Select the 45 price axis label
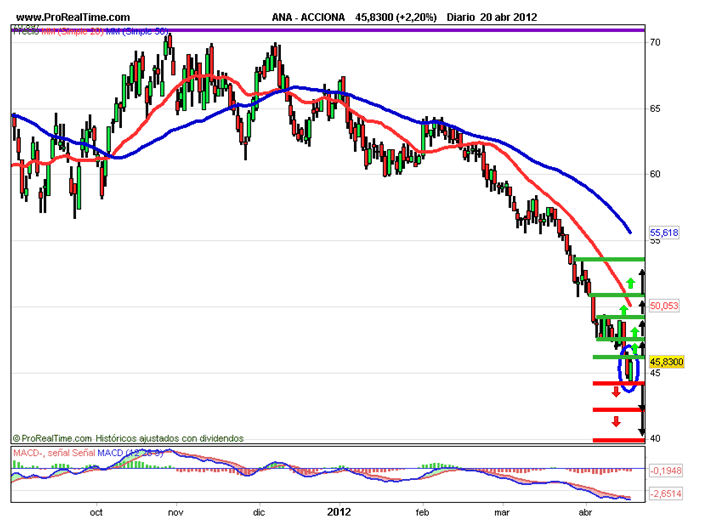This screenshot has width=708, height=525. point(655,373)
